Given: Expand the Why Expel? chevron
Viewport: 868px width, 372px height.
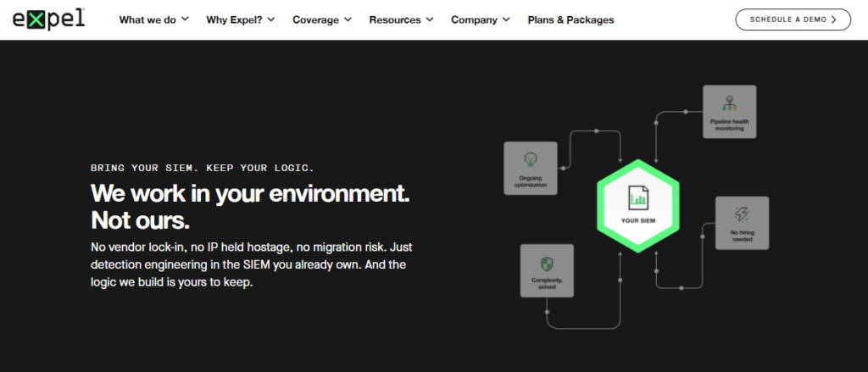Looking at the screenshot, I should click(x=270, y=19).
